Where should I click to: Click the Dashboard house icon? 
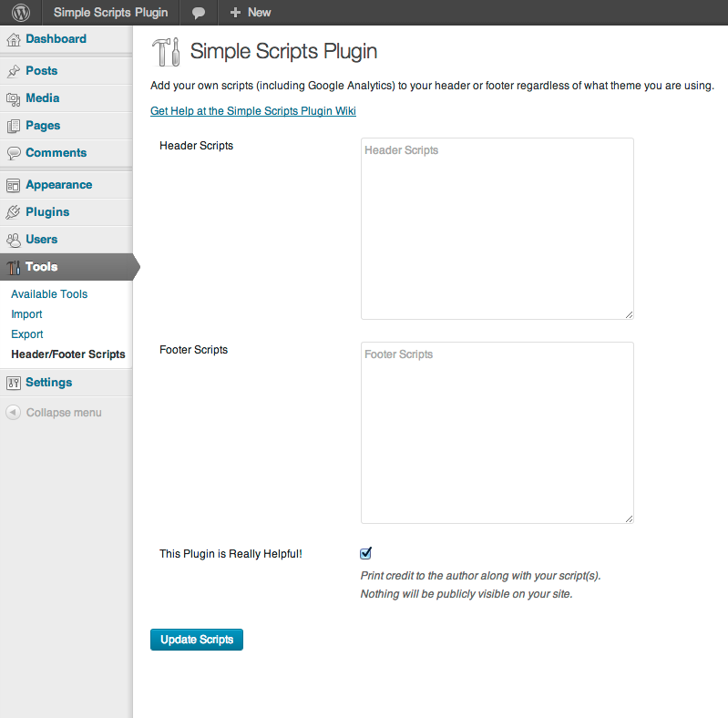[x=14, y=39]
